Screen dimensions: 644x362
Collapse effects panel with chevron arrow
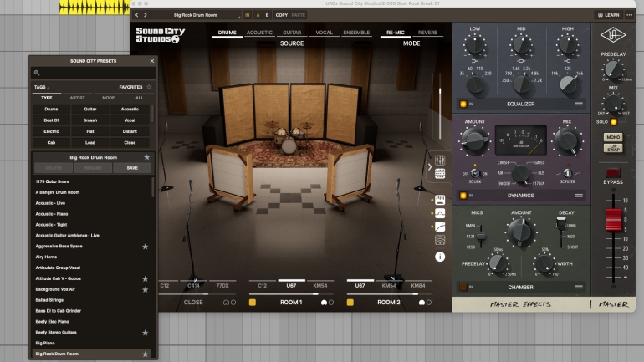[x=430, y=167]
